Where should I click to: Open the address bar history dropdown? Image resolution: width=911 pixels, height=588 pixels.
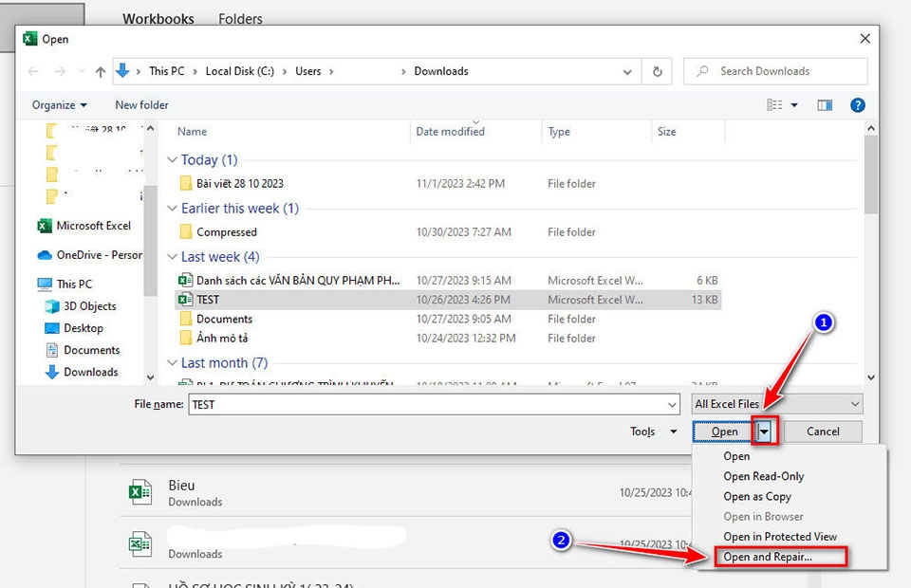627,72
